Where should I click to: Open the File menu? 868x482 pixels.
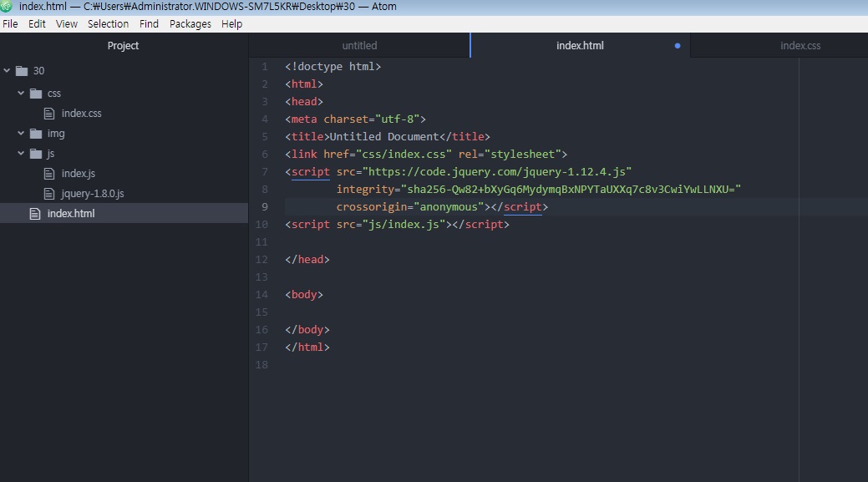10,23
